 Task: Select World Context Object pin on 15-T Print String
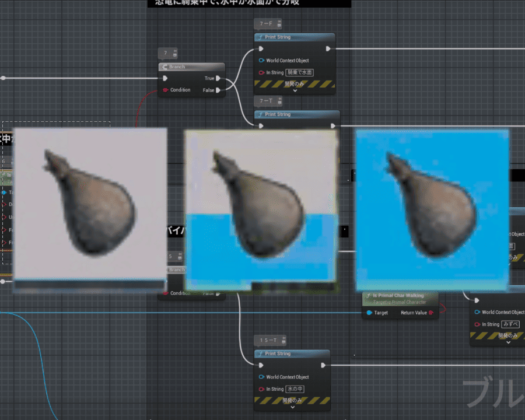(261, 377)
